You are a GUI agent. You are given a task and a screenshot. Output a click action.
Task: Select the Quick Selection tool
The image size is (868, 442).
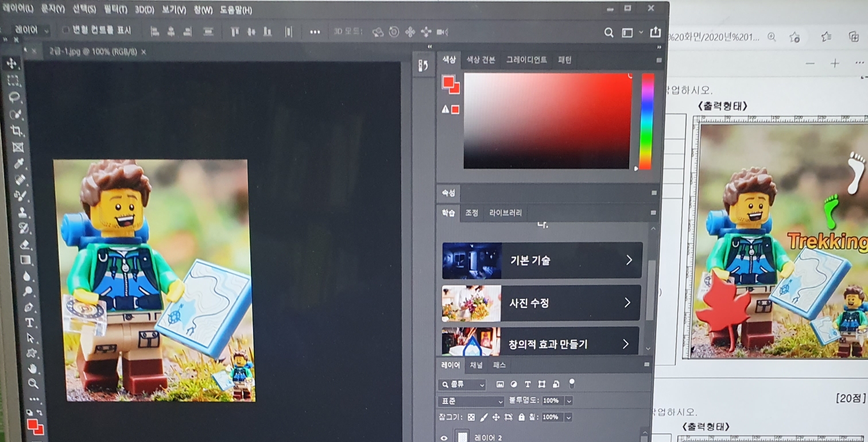(x=15, y=114)
